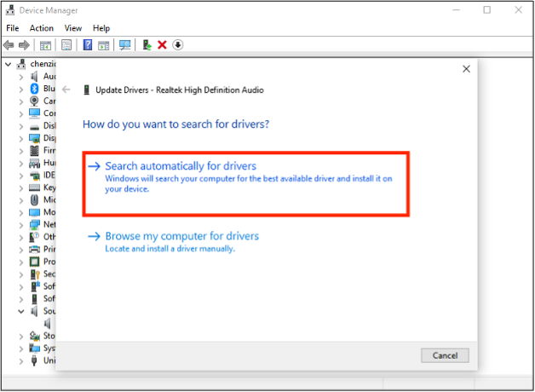Expand the Bluetooth tree node
535x392 pixels.
[21, 89]
